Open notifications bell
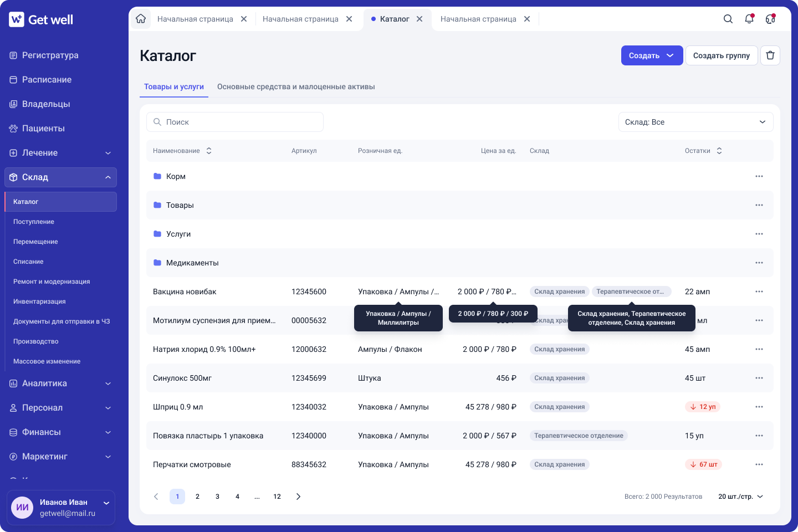 pyautogui.click(x=749, y=19)
